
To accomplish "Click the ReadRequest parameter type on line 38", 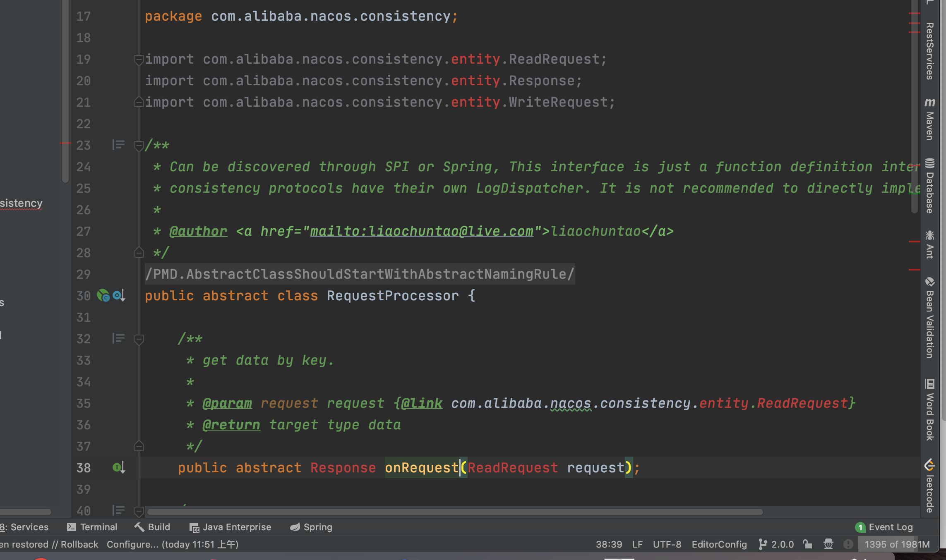I will (513, 467).
